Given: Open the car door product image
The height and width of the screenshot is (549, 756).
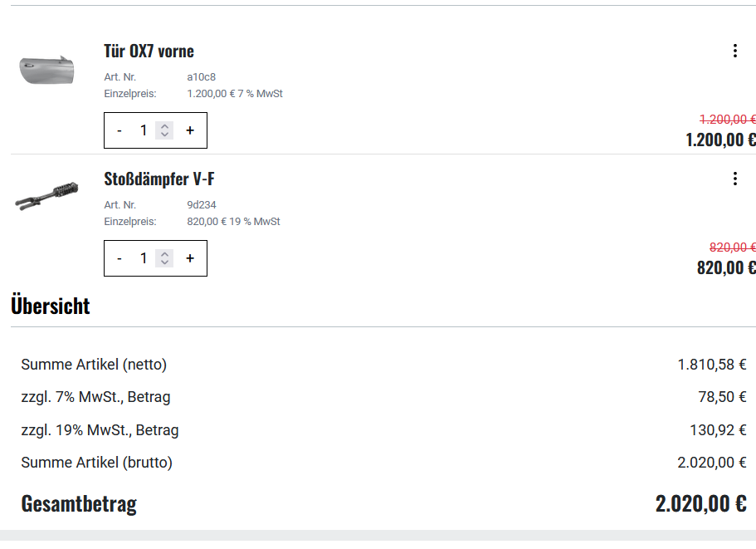Looking at the screenshot, I should 47,70.
